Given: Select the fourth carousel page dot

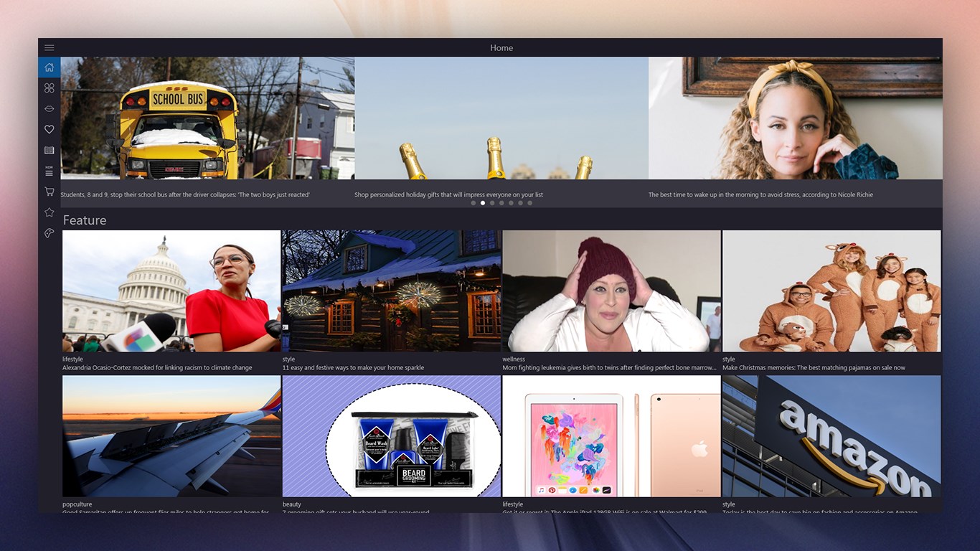Looking at the screenshot, I should click(501, 203).
